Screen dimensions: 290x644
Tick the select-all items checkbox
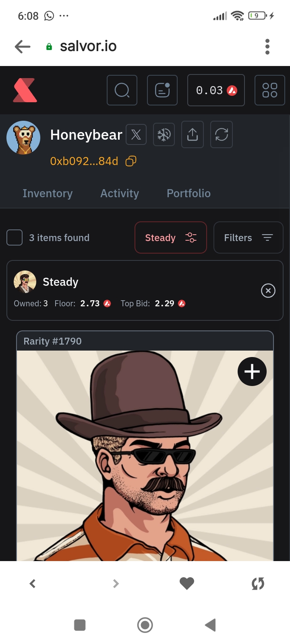pos(14,237)
